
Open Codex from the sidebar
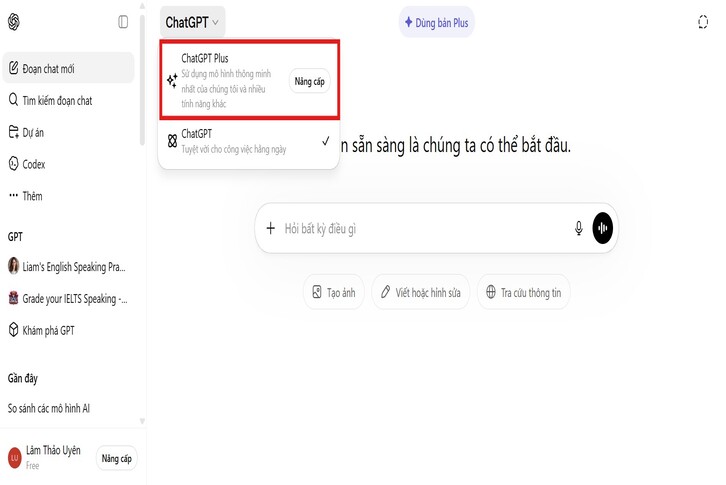(69, 164)
